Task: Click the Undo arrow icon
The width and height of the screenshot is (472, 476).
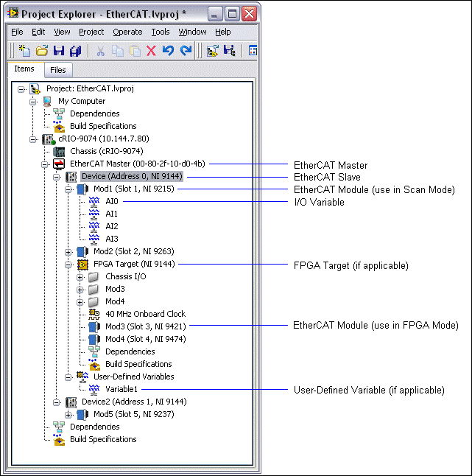Action: coord(168,50)
